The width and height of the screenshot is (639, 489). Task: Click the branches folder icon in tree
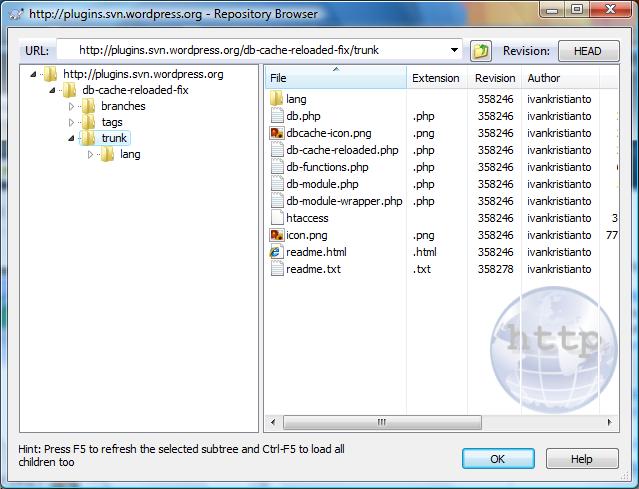[88, 106]
